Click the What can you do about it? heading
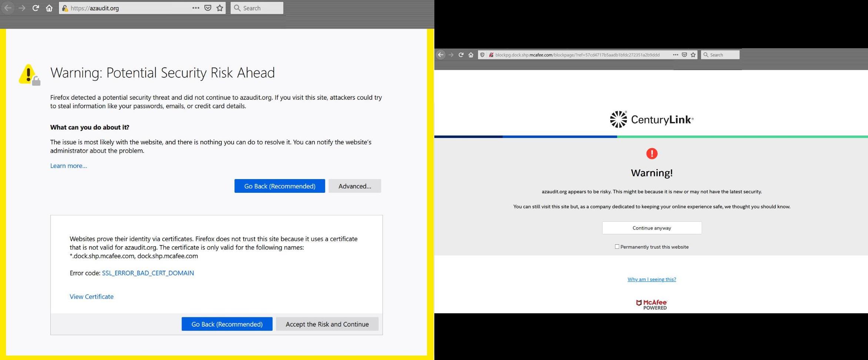 (90, 127)
